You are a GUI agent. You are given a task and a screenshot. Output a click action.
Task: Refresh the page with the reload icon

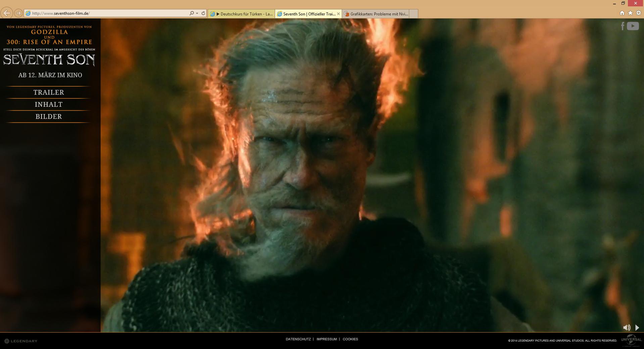point(203,13)
